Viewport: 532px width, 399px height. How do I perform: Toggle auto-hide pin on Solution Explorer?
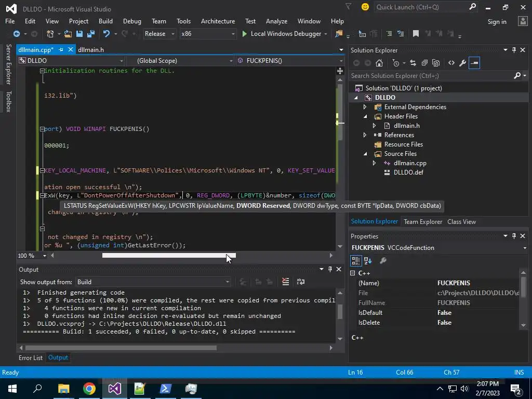point(514,50)
